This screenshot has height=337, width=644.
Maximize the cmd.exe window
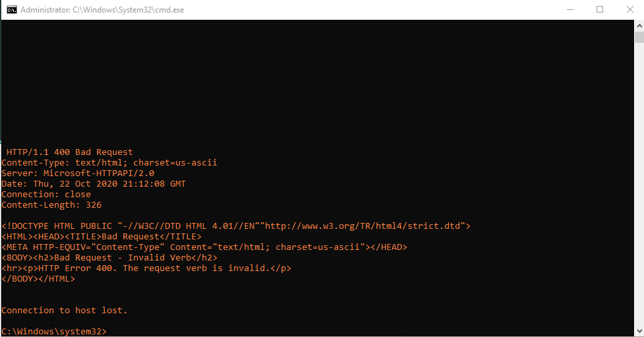pyautogui.click(x=600, y=9)
